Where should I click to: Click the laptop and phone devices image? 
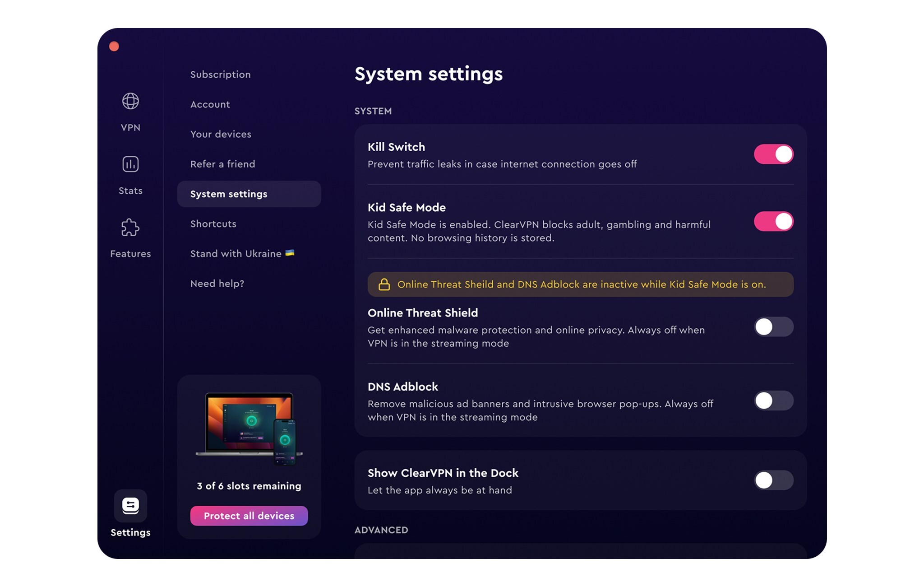[x=249, y=429]
